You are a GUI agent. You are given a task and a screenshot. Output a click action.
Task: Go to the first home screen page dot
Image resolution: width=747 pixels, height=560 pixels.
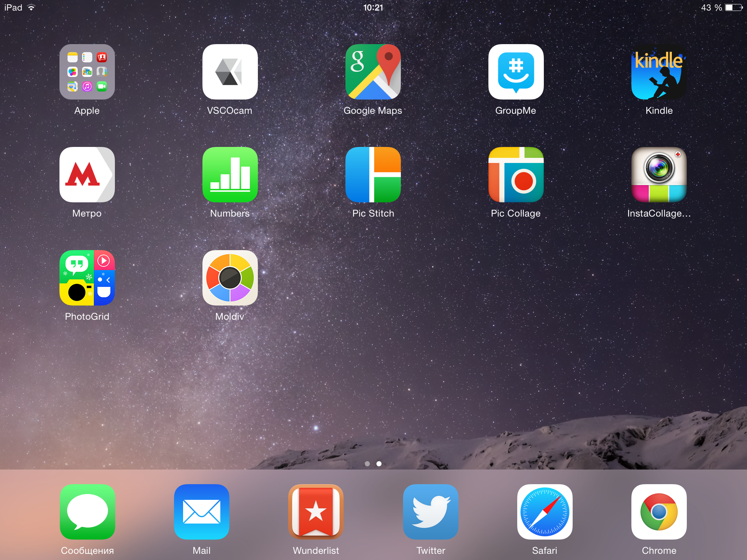coord(367,464)
